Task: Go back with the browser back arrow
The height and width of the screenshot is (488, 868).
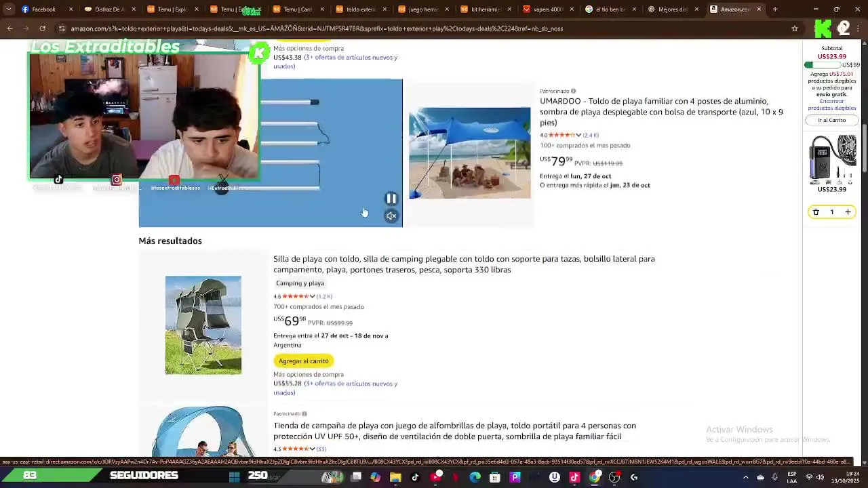Action: [x=9, y=28]
